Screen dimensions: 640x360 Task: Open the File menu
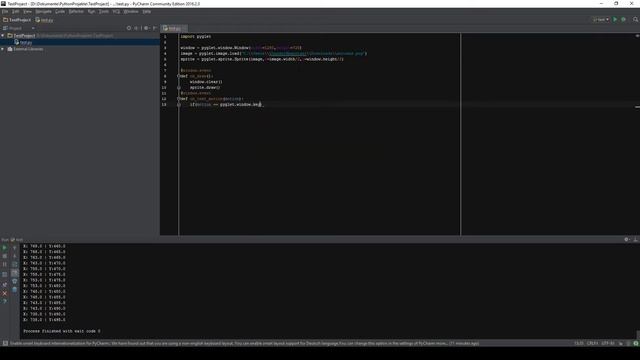5,11
